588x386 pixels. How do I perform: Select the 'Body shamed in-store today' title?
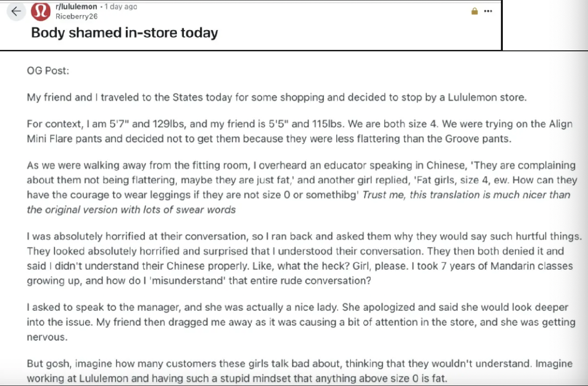(x=125, y=33)
